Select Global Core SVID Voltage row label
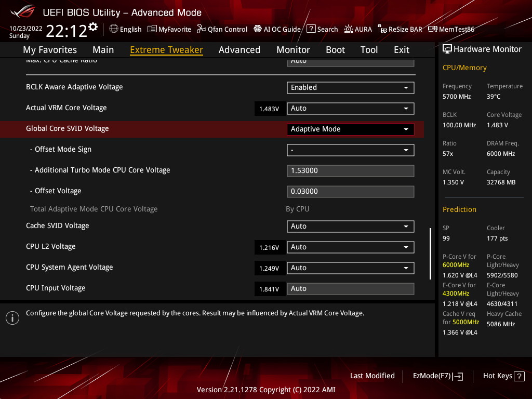The height and width of the screenshot is (399, 532). click(x=68, y=129)
